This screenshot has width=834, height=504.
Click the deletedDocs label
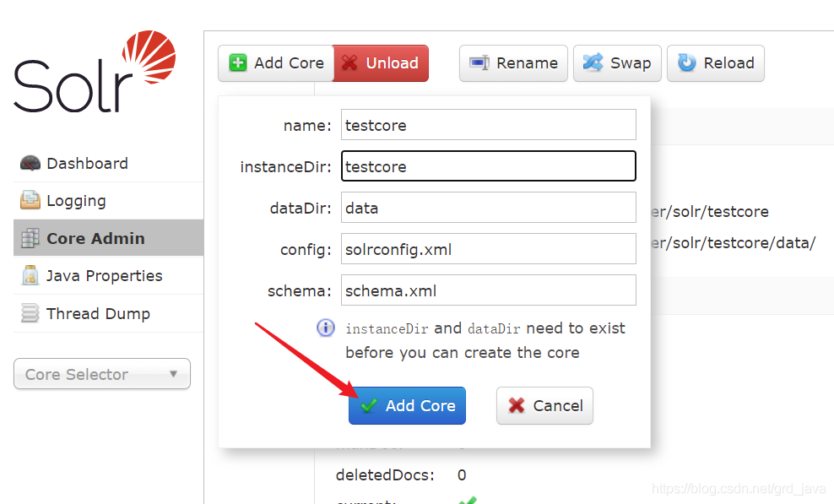385,474
